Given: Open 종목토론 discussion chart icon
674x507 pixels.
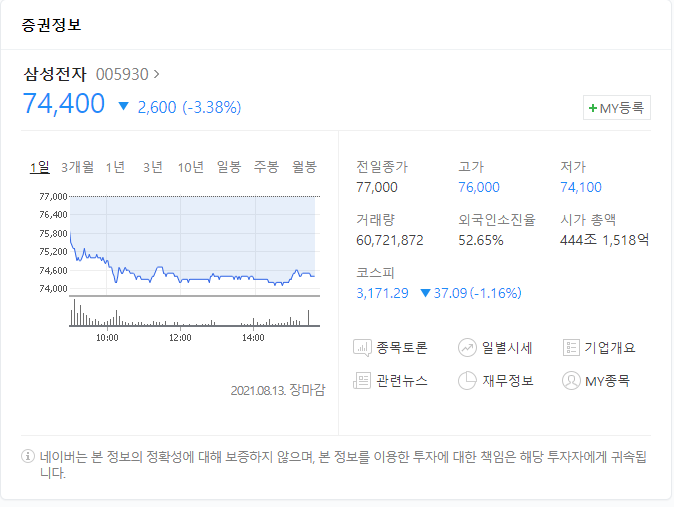Looking at the screenshot, I should [362, 348].
